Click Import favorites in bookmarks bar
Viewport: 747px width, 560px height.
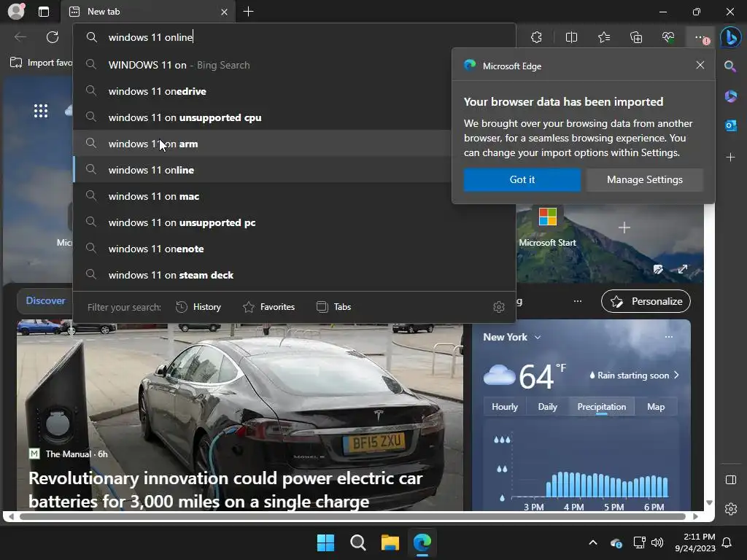point(42,63)
